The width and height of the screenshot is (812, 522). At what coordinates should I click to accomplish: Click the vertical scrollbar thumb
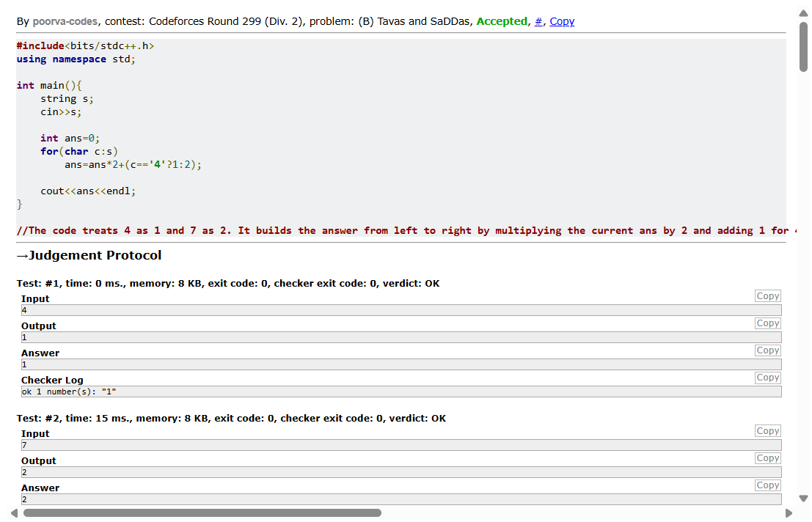(x=803, y=47)
